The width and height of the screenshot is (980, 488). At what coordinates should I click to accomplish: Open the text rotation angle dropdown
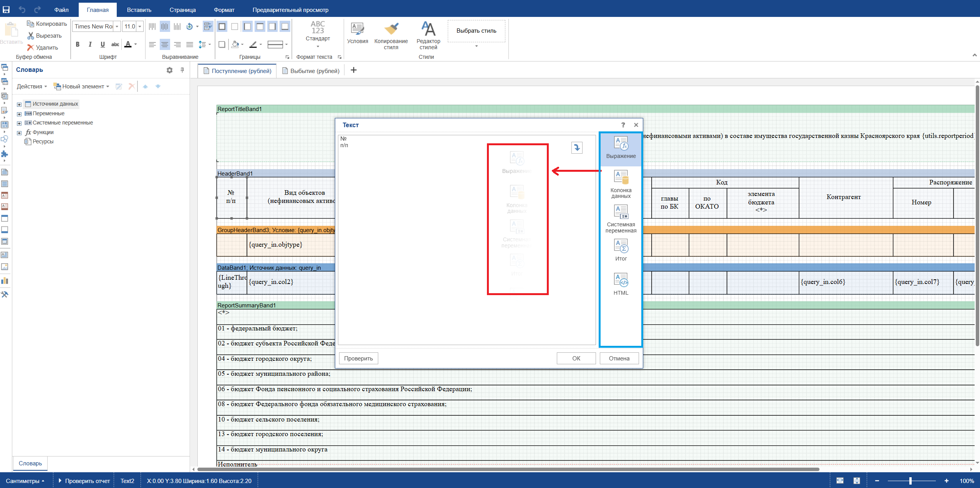point(197,27)
